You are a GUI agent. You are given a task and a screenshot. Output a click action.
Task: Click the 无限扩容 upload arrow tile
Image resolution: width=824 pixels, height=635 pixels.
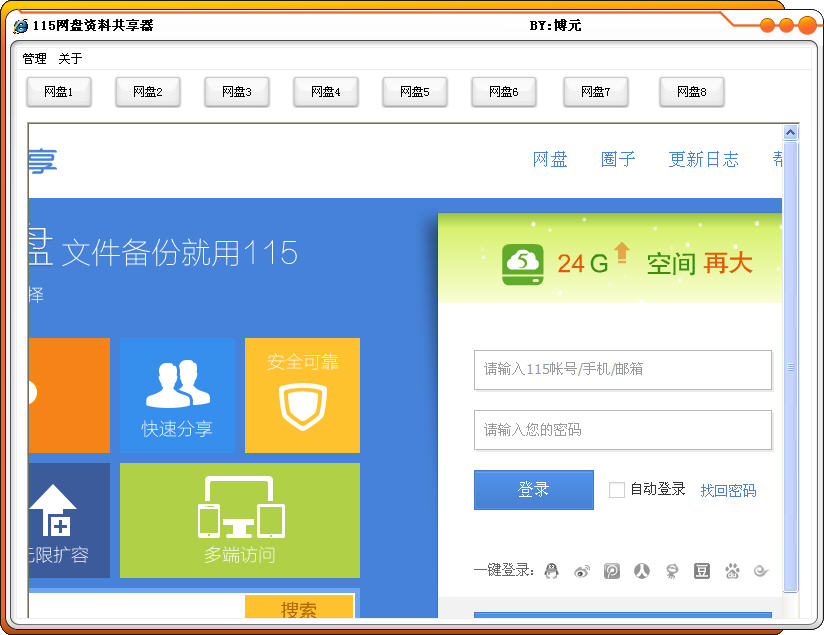[x=69, y=520]
